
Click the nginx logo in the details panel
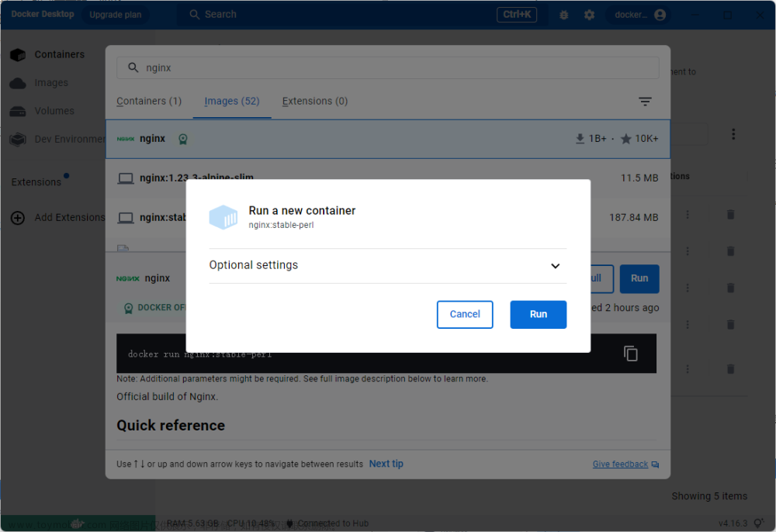128,278
